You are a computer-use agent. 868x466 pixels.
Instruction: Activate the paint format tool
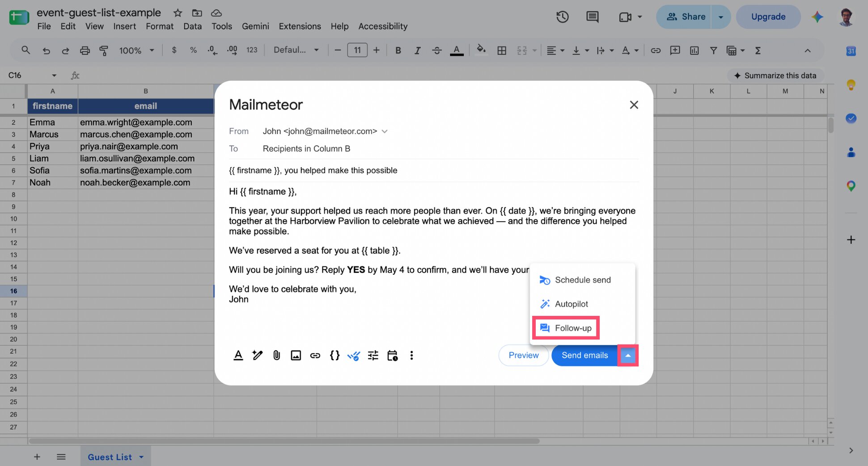point(104,50)
